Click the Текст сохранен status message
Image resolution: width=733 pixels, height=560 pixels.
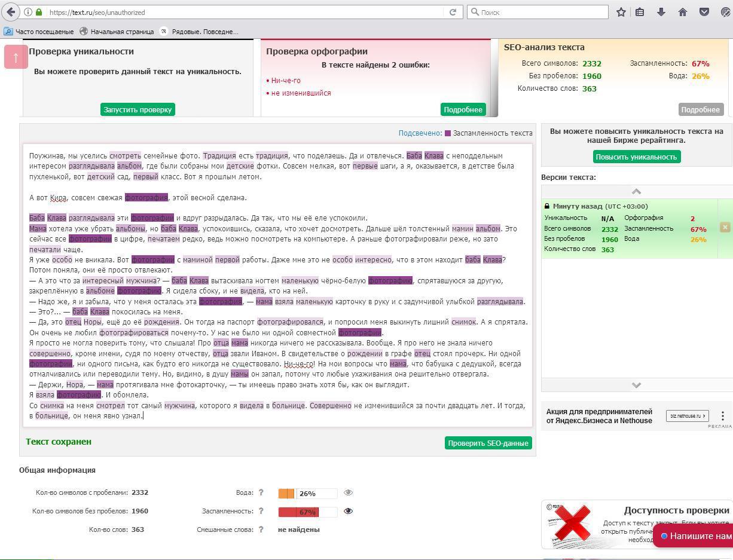59,442
